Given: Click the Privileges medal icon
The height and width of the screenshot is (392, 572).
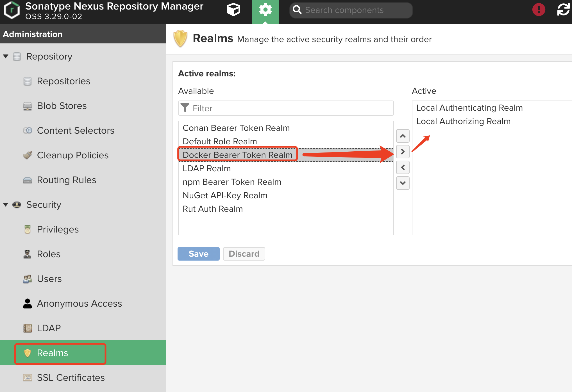Looking at the screenshot, I should (28, 229).
